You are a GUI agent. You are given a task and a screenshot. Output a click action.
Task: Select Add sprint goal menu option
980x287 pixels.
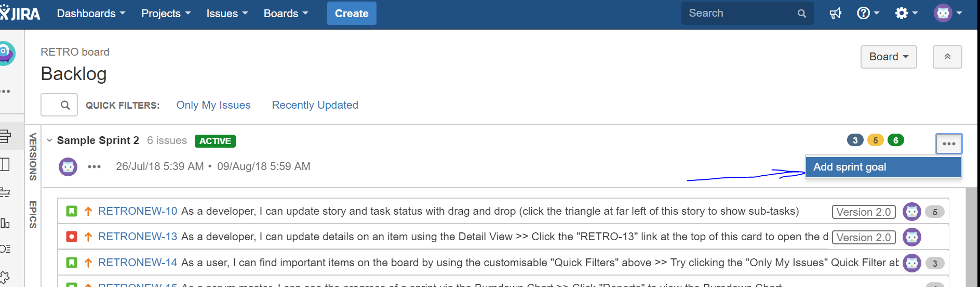[x=883, y=167]
